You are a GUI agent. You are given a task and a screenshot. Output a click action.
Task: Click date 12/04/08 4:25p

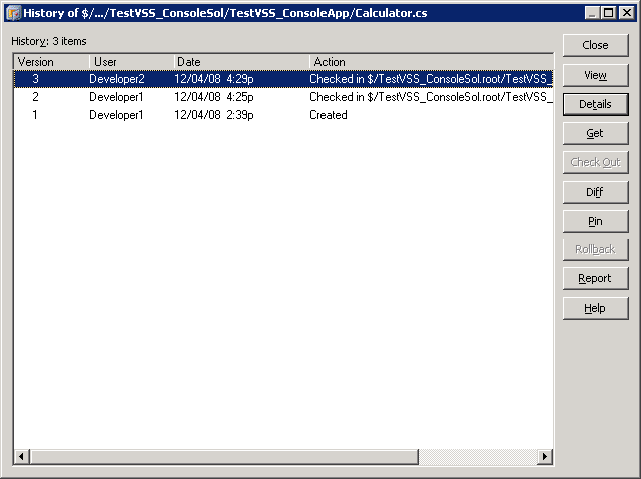coord(214,97)
